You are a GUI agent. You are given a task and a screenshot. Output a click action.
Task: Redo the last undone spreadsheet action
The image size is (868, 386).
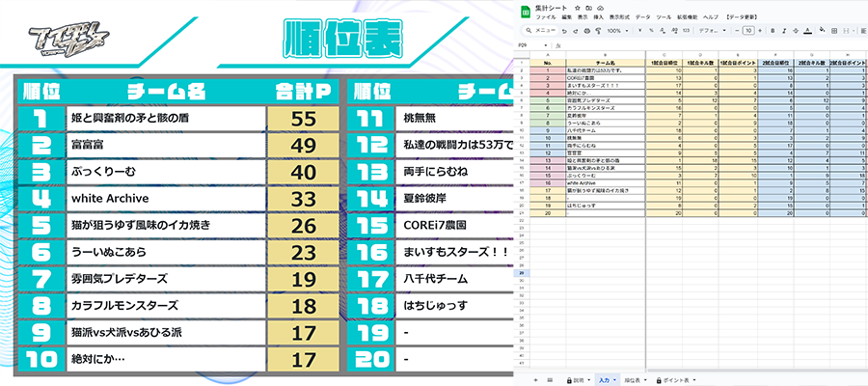(x=575, y=31)
